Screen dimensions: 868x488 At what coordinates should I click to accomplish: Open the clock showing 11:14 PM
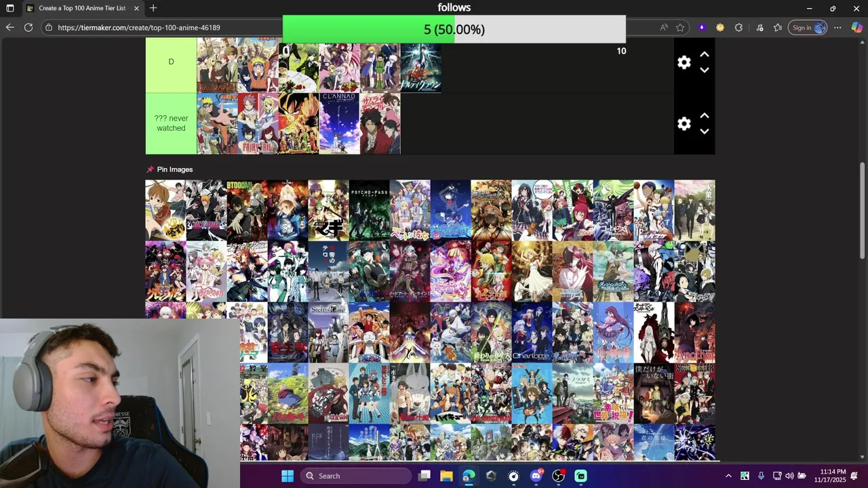click(x=833, y=476)
